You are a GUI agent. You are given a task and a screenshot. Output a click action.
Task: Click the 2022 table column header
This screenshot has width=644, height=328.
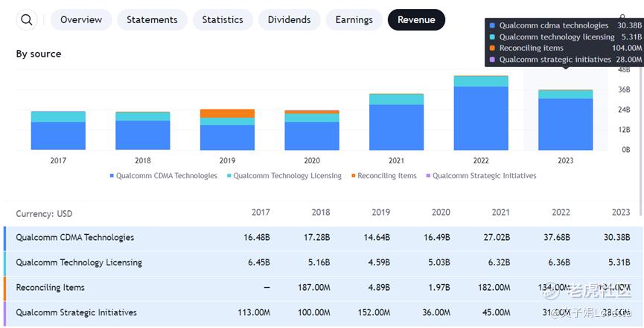tap(561, 212)
